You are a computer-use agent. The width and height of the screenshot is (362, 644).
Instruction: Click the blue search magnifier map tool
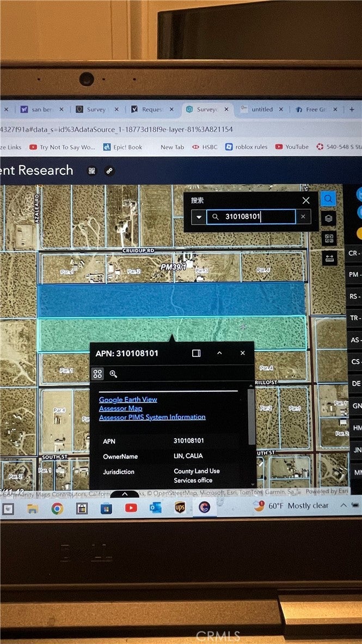click(328, 199)
